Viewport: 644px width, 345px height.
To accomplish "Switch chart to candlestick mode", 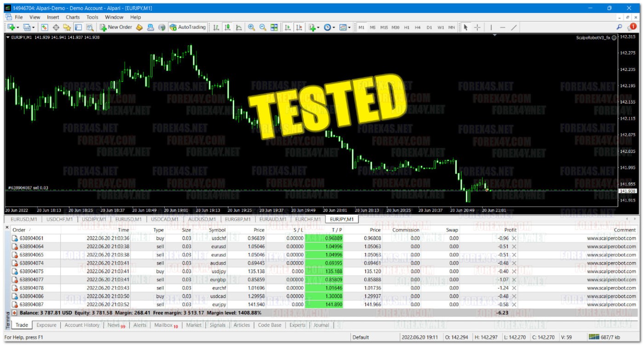I will click(227, 27).
